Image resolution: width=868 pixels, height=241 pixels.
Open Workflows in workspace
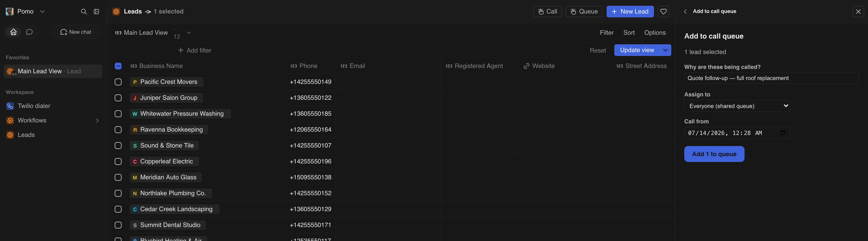[x=32, y=120]
